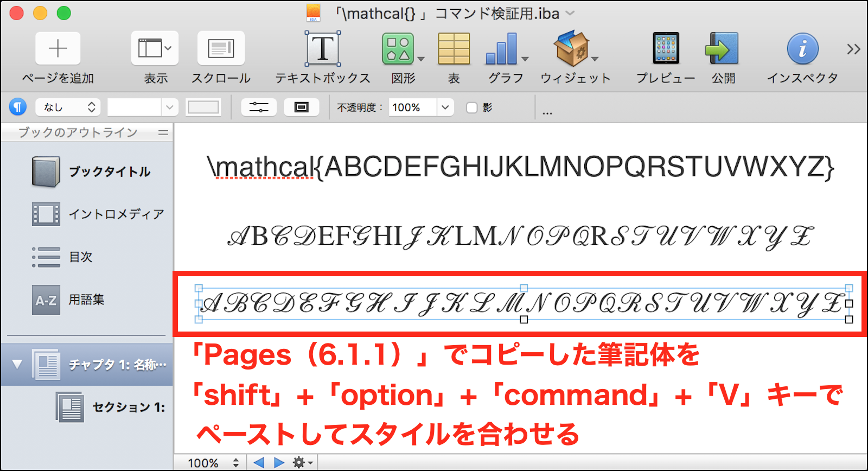The width and height of the screenshot is (868, 471).
Task: Enable the shadow (影) checkbox
Action: (472, 107)
